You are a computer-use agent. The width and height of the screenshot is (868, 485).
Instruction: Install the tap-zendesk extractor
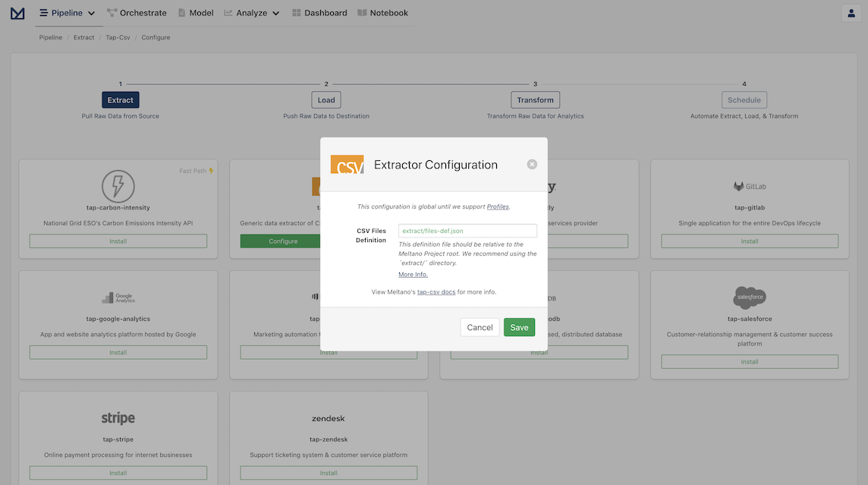click(x=329, y=474)
